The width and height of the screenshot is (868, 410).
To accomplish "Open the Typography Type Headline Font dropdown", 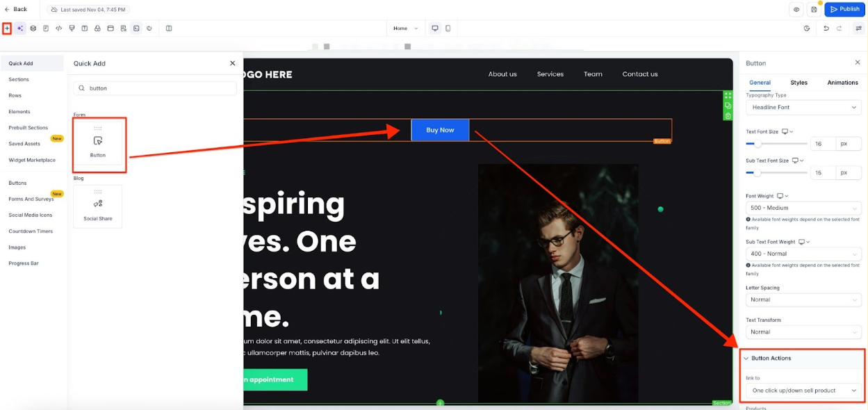I will pyautogui.click(x=803, y=108).
